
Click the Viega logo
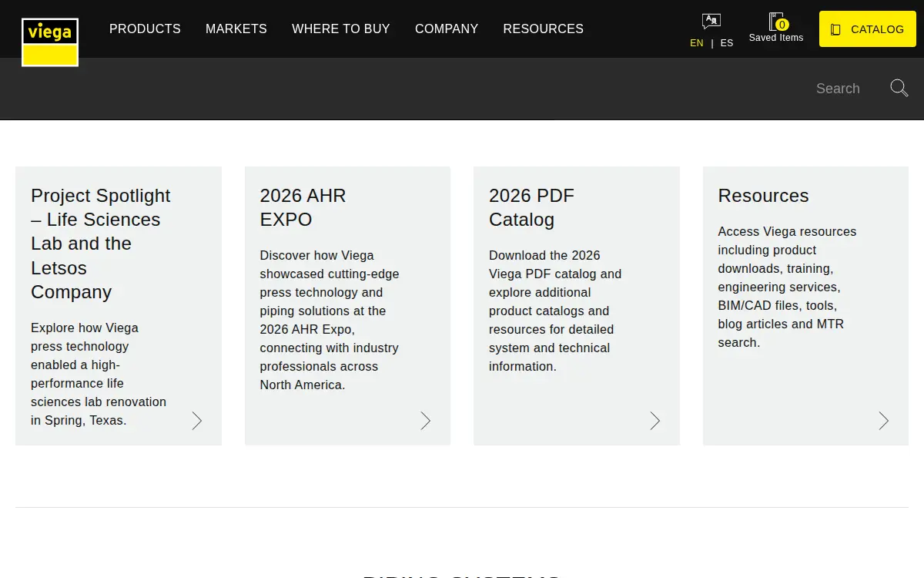click(50, 42)
